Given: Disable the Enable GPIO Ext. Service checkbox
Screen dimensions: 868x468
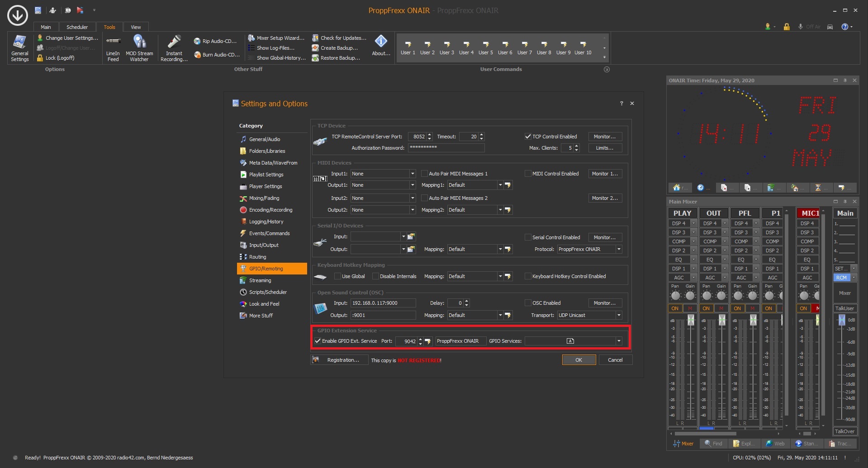Looking at the screenshot, I should pos(318,341).
